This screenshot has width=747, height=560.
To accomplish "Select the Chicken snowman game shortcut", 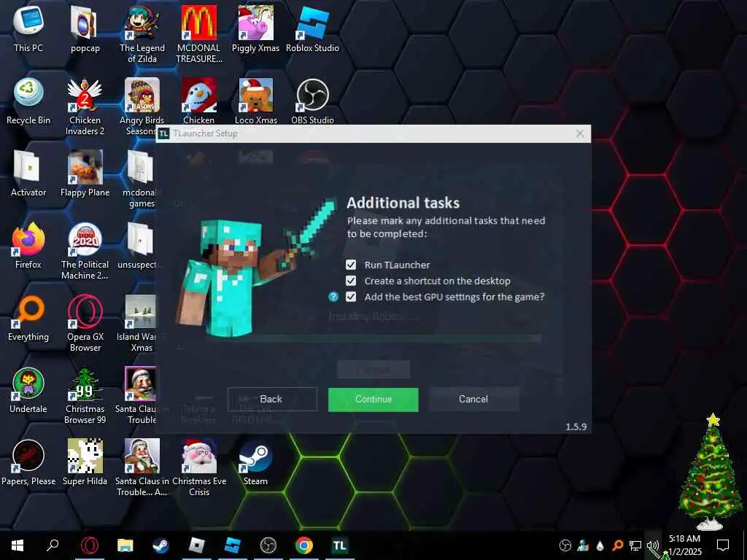I will coord(198,101).
